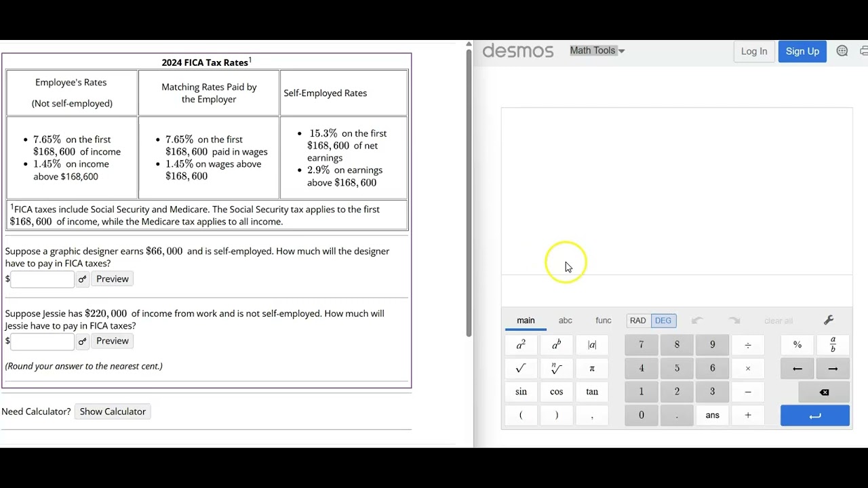Click the number 2 key
The width and height of the screenshot is (868, 488).
677,392
